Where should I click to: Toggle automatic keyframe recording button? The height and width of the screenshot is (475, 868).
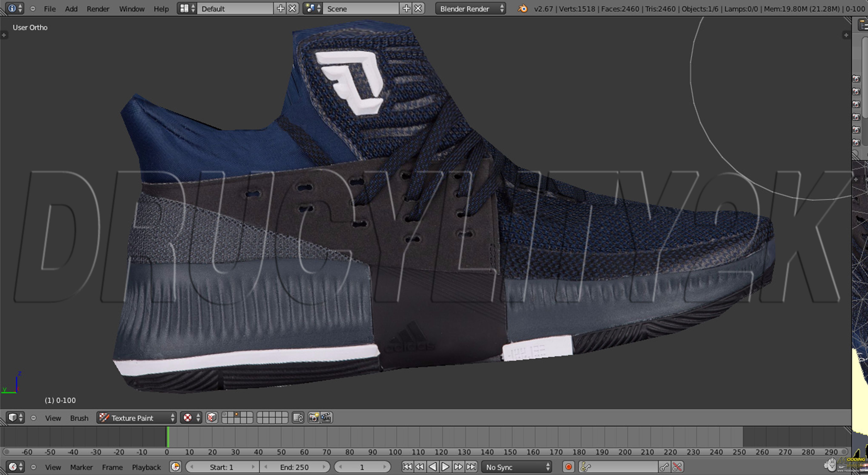pos(568,467)
